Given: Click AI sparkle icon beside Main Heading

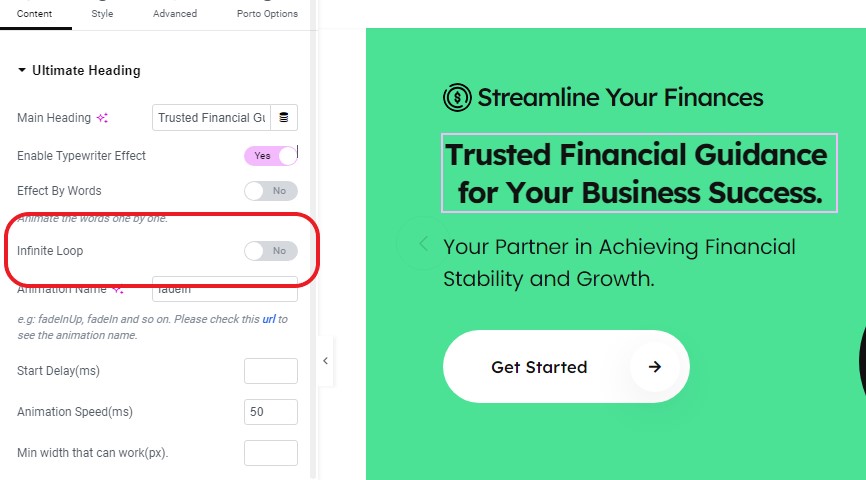Looking at the screenshot, I should point(102,118).
